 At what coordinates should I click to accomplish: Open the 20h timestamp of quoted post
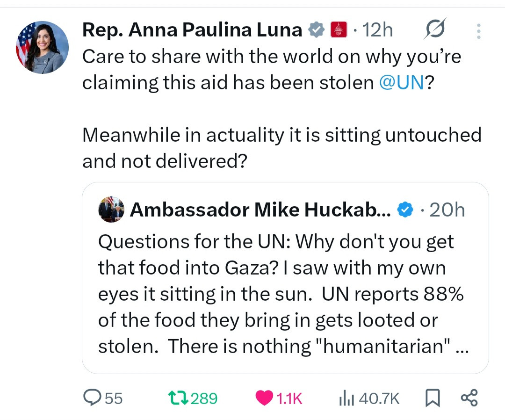click(x=447, y=210)
